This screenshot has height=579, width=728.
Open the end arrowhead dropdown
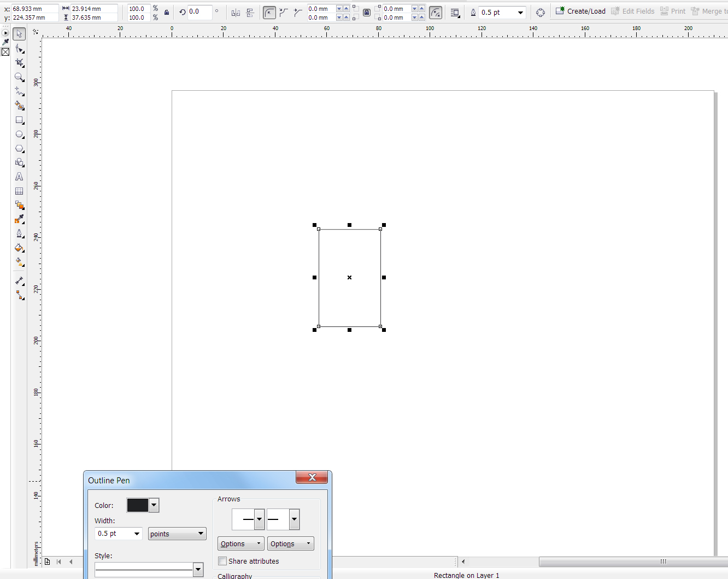(294, 519)
